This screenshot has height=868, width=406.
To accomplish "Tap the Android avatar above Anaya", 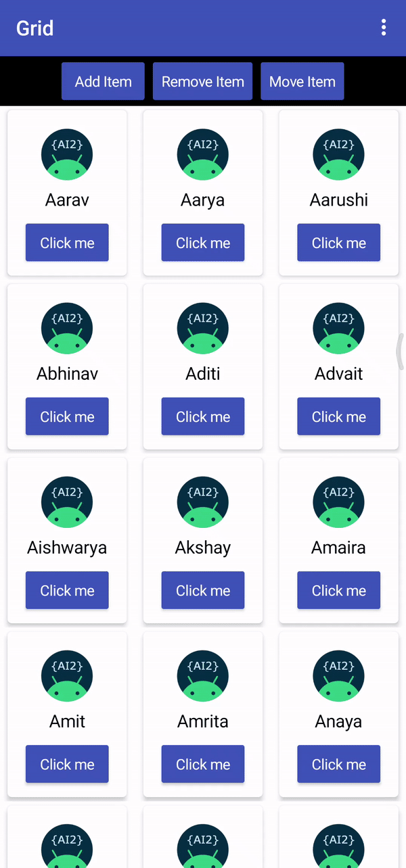I will pos(338,676).
